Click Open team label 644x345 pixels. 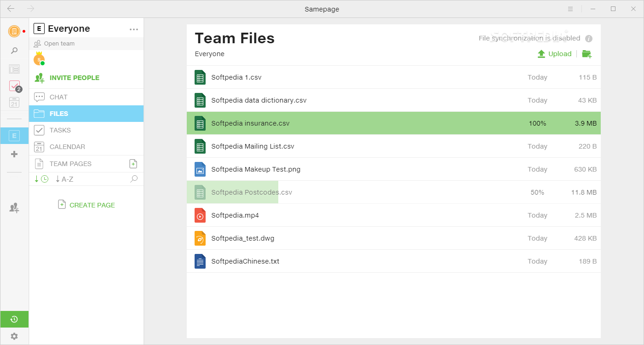pos(59,44)
